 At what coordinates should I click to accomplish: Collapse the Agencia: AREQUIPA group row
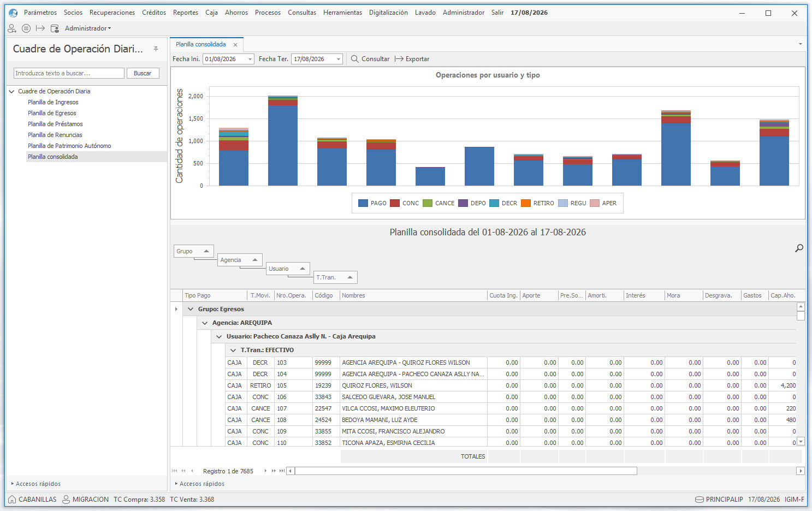(205, 323)
